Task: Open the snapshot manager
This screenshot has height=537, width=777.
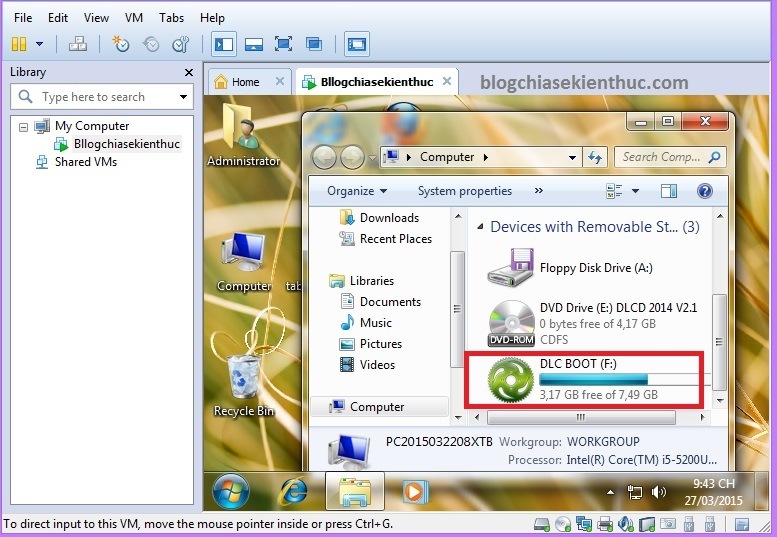Action: tap(181, 44)
